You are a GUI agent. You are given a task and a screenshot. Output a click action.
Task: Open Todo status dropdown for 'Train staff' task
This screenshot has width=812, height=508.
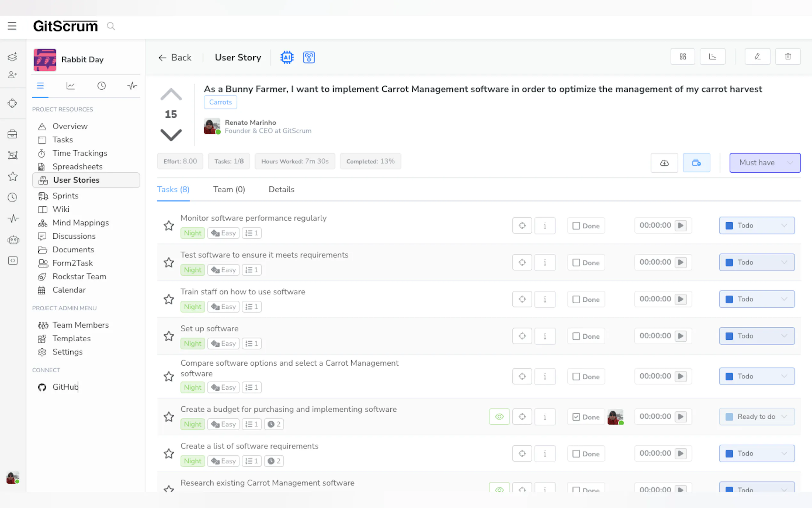(757, 299)
